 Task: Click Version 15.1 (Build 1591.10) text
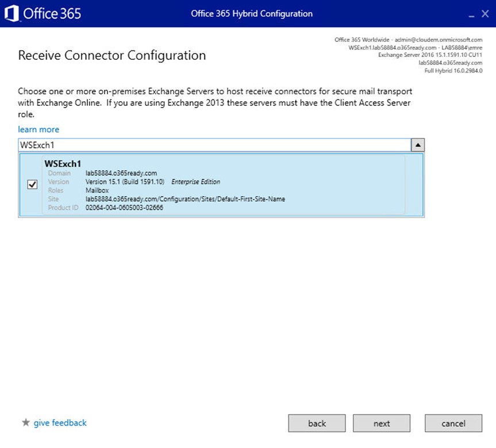point(125,182)
